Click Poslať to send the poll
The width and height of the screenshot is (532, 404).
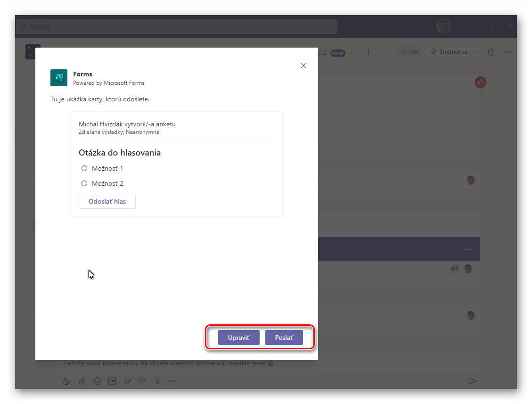click(x=284, y=338)
